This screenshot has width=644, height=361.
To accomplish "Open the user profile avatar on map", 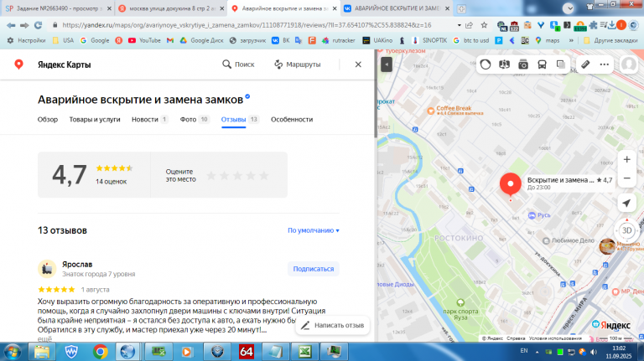I will (x=629, y=64).
